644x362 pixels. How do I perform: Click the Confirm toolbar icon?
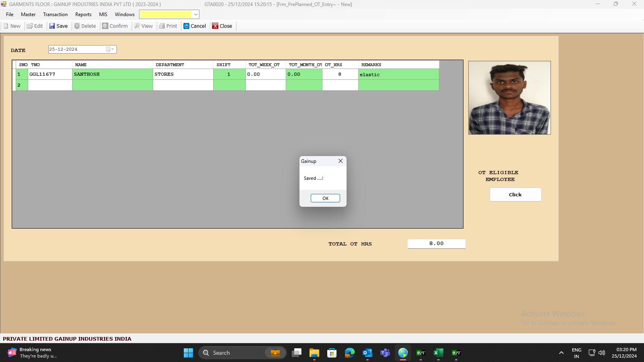pyautogui.click(x=105, y=26)
